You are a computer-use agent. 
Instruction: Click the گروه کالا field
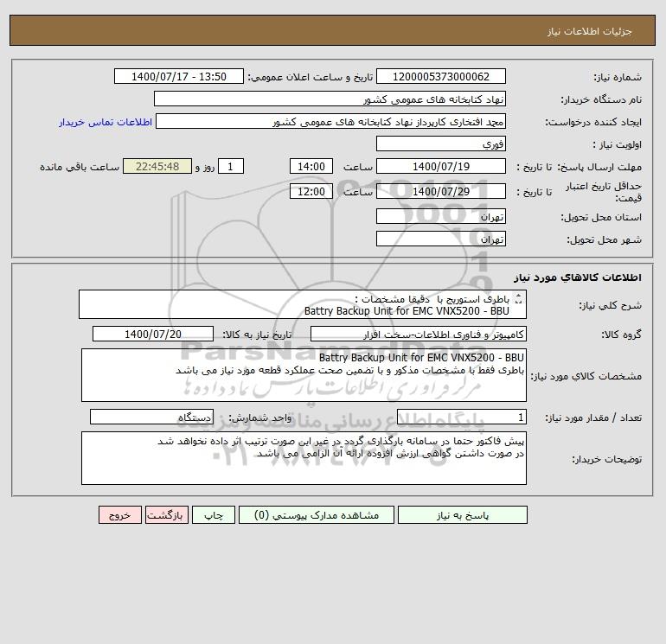(419, 334)
